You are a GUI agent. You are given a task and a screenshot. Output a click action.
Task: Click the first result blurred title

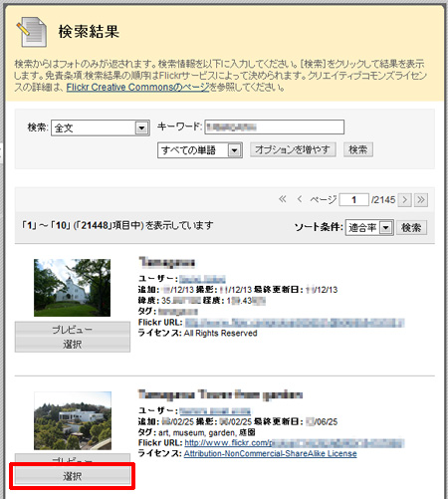coord(166,263)
